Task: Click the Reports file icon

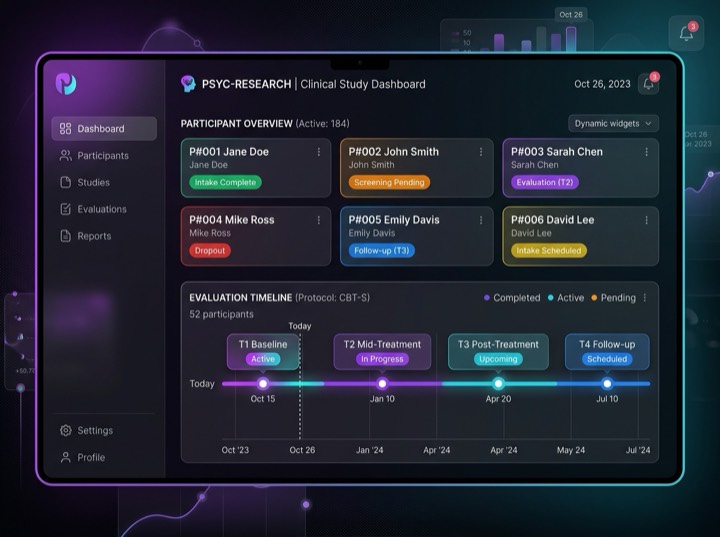Action: 66,236
